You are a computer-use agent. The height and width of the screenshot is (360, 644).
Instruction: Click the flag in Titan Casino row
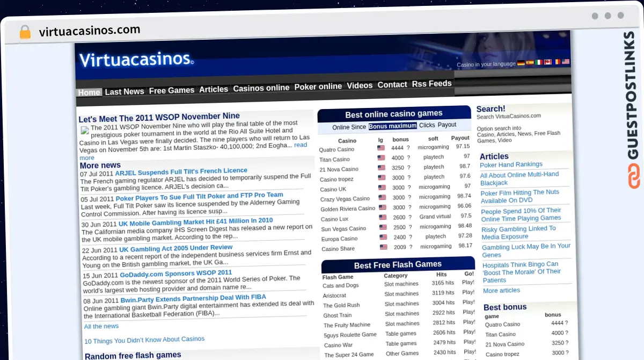pyautogui.click(x=381, y=158)
